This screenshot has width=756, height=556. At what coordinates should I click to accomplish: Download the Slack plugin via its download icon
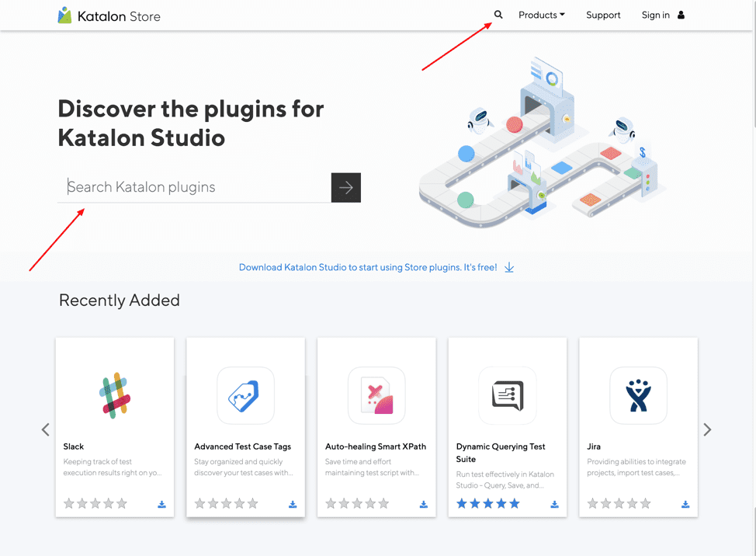[x=161, y=505]
